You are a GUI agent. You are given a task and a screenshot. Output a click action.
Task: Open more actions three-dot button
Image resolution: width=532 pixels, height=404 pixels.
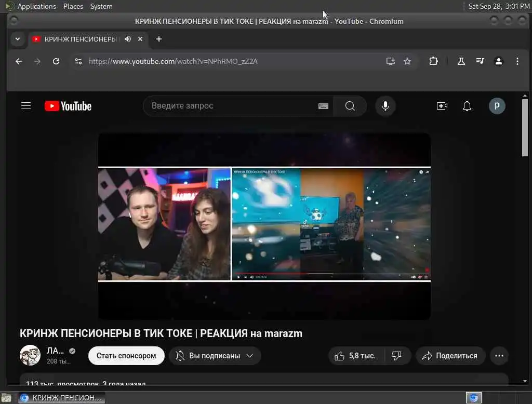(499, 356)
